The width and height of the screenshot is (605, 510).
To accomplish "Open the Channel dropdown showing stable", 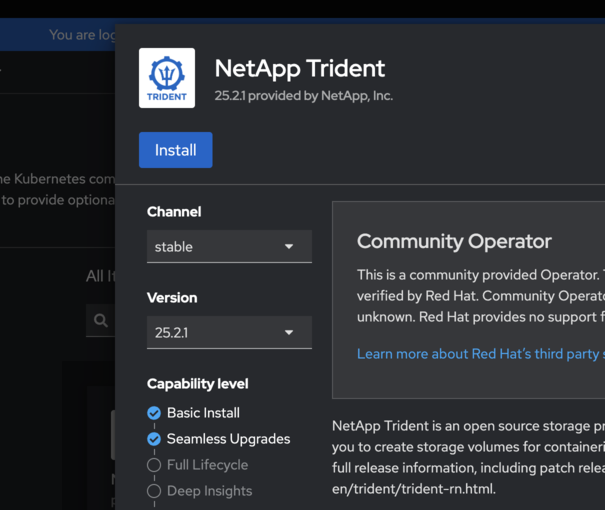I will coord(229,246).
